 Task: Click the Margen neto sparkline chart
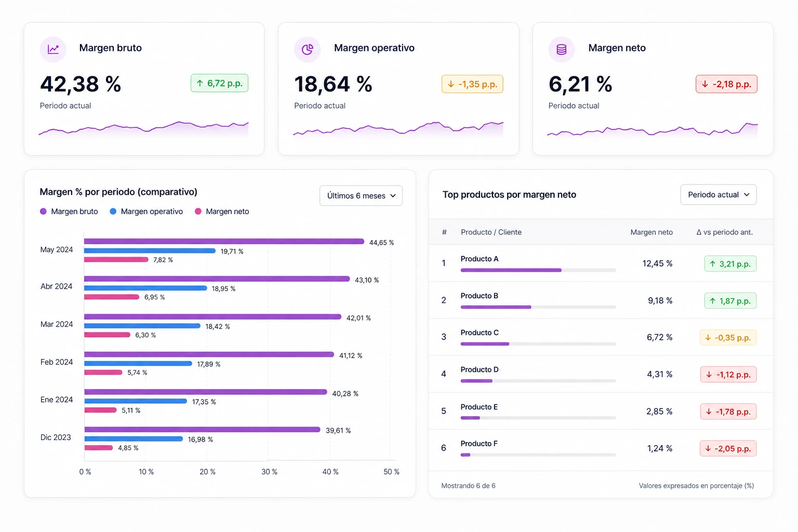tap(653, 129)
